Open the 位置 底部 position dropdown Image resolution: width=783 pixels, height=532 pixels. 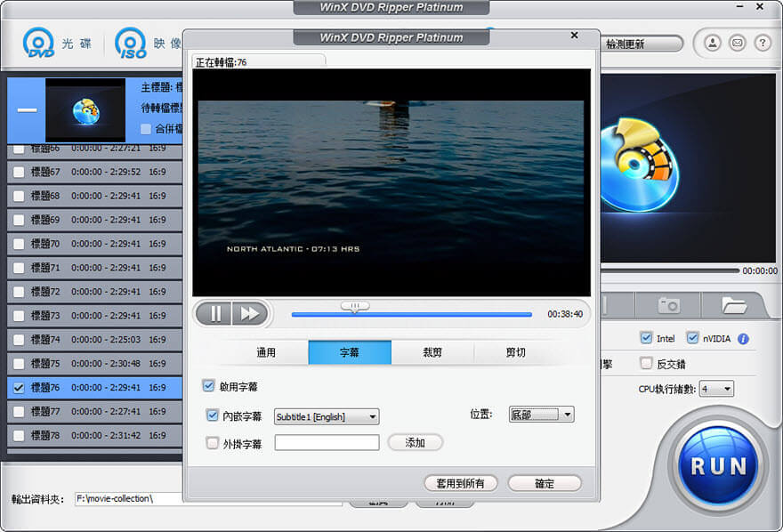point(541,415)
